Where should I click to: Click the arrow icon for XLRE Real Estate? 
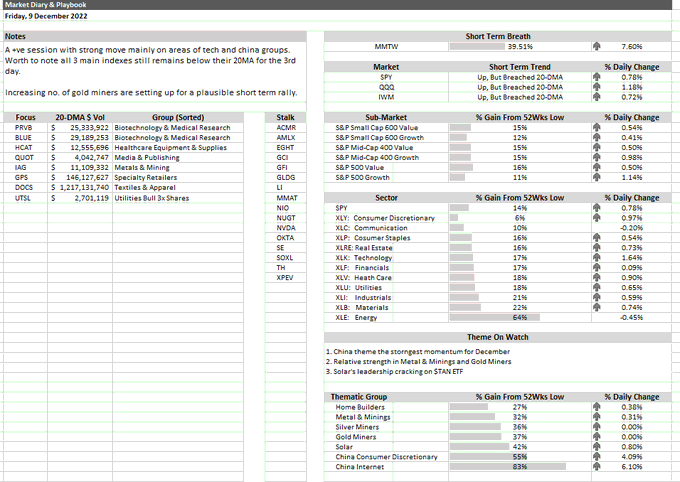(597, 247)
